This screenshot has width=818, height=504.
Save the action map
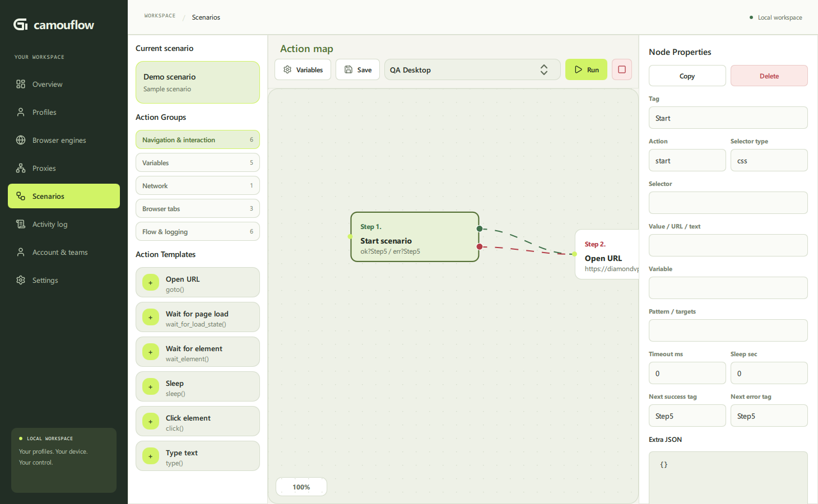tap(357, 69)
